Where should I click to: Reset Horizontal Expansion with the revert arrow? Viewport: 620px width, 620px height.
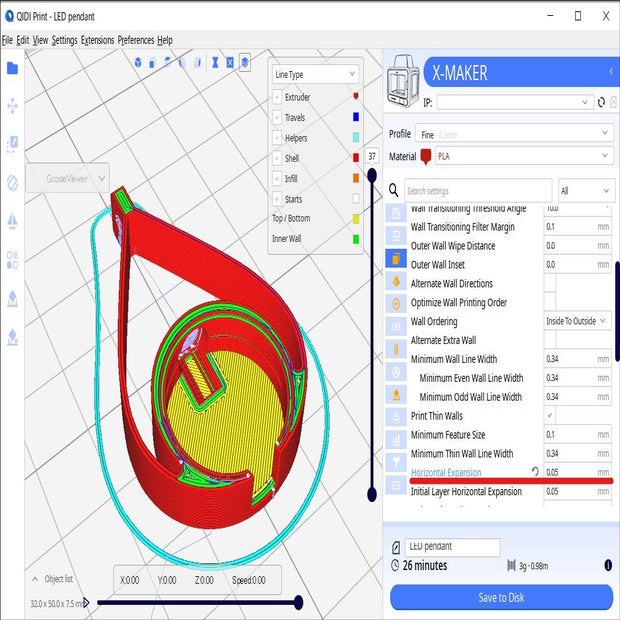point(535,472)
